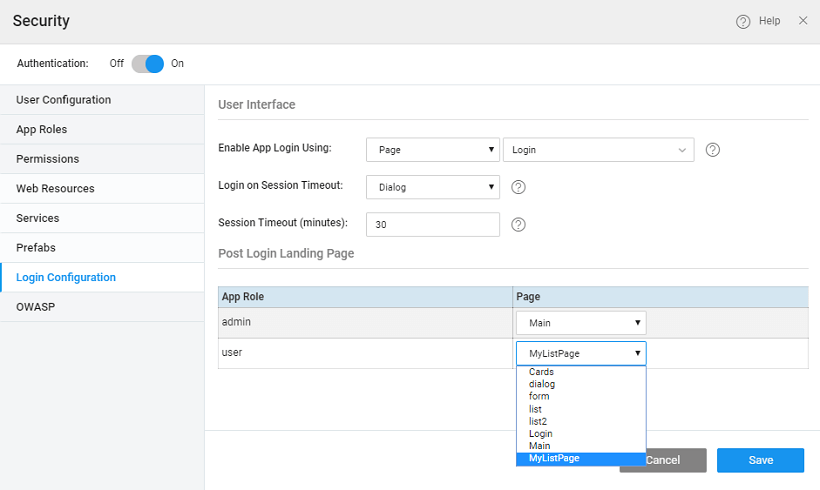
Task: Select Main option in dropdown list
Action: (540, 446)
